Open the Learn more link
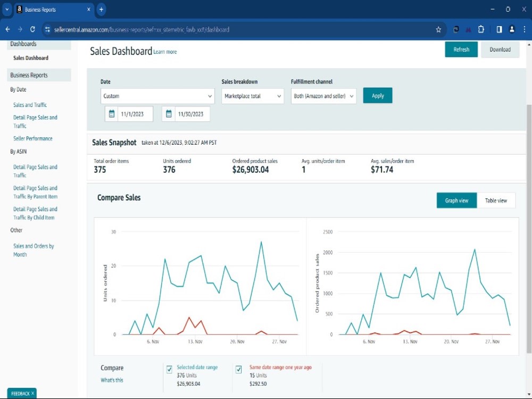This screenshot has width=532, height=399. coord(165,52)
